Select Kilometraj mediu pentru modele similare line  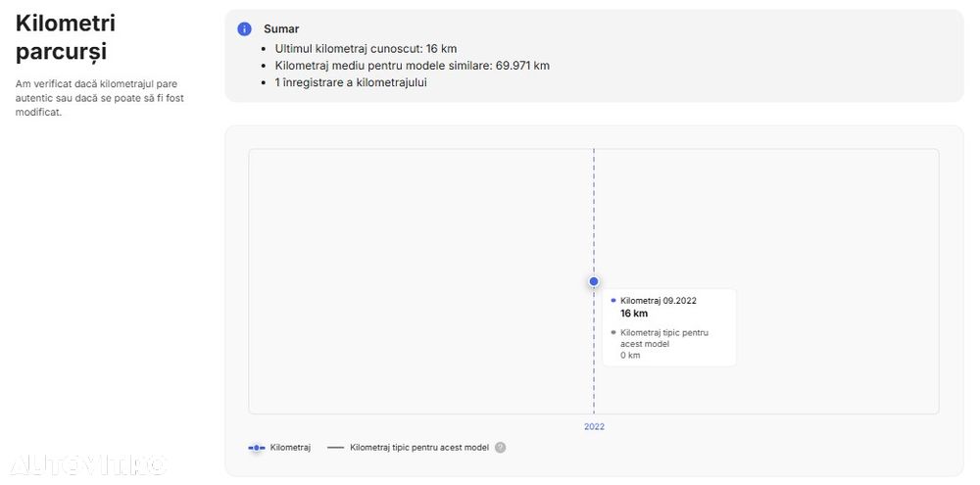413,66
